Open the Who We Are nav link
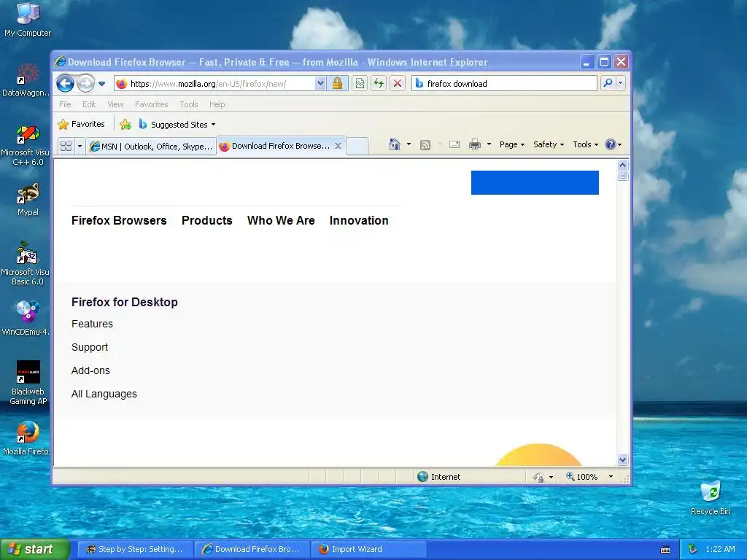The width and height of the screenshot is (747, 560). tap(281, 220)
